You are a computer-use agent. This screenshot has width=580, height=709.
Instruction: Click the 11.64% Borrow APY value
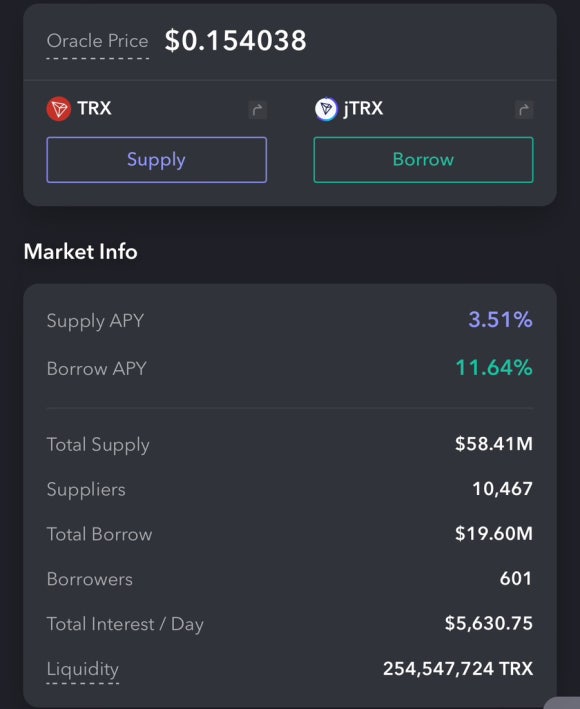click(494, 368)
